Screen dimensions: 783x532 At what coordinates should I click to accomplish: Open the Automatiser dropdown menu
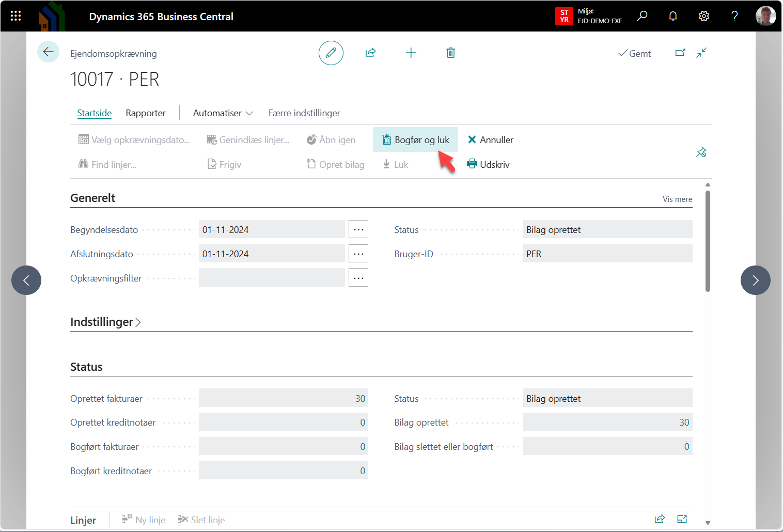coord(223,113)
